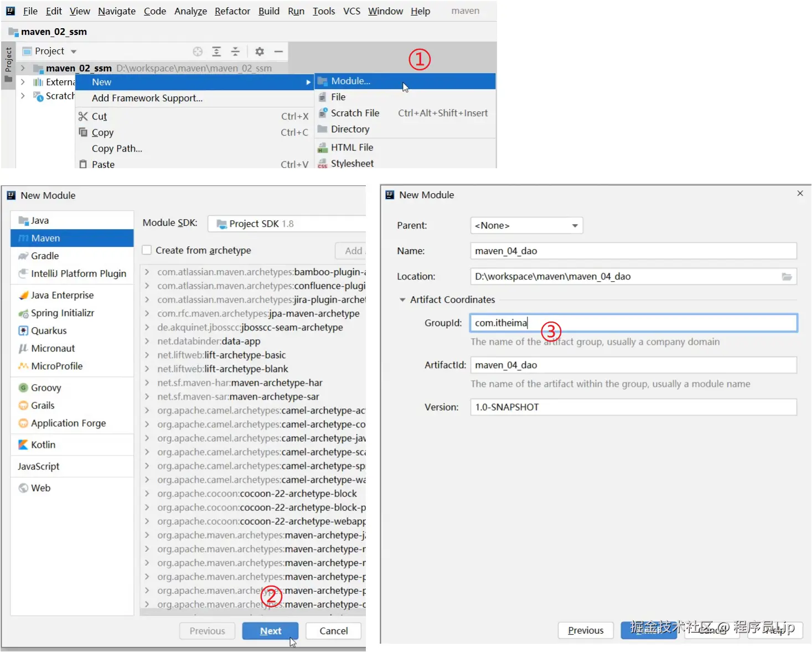Enable the Create from archetype checkbox

147,250
